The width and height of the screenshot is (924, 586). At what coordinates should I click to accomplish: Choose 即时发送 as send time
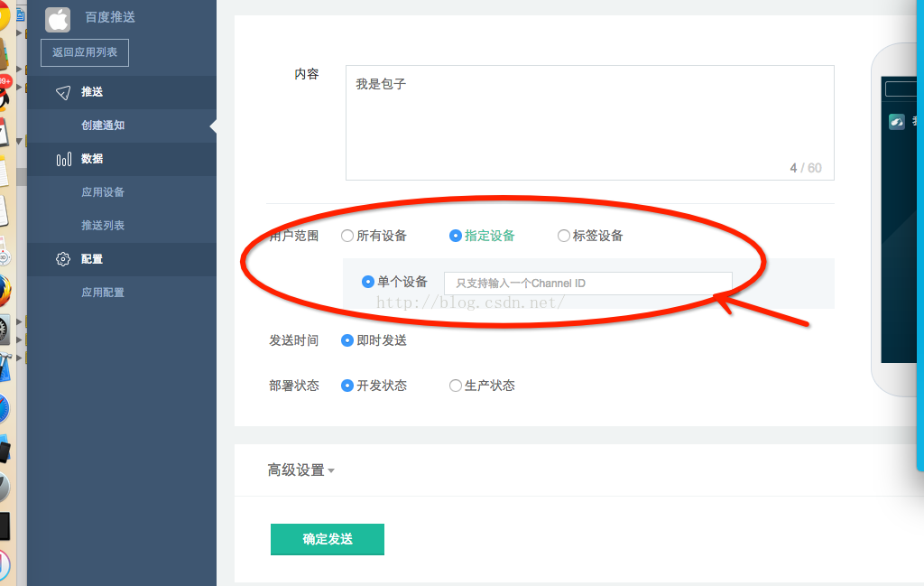pyautogui.click(x=347, y=340)
